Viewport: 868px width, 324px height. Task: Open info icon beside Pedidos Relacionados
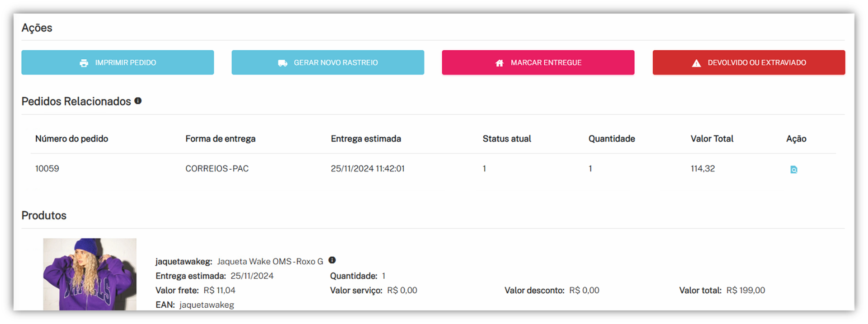tap(138, 101)
